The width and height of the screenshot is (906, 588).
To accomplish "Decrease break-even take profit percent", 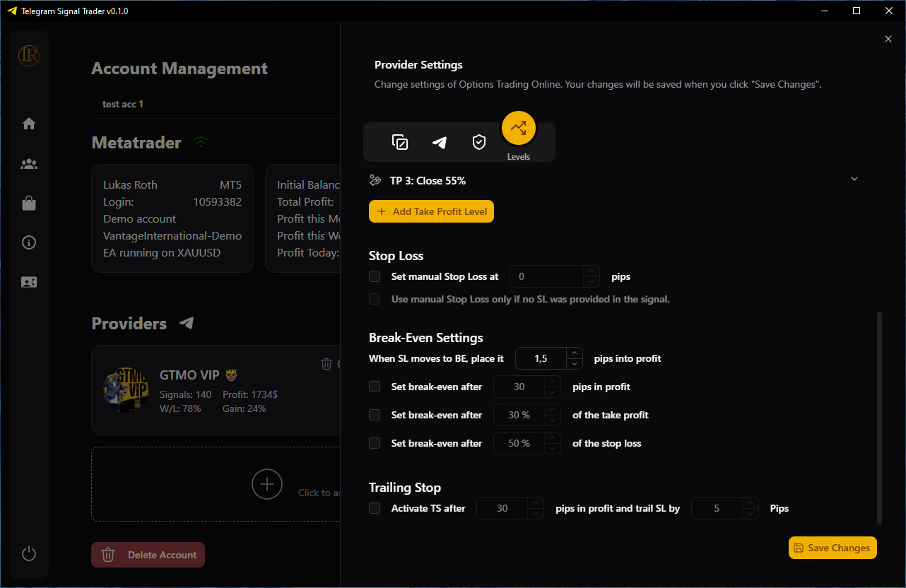I will (553, 421).
